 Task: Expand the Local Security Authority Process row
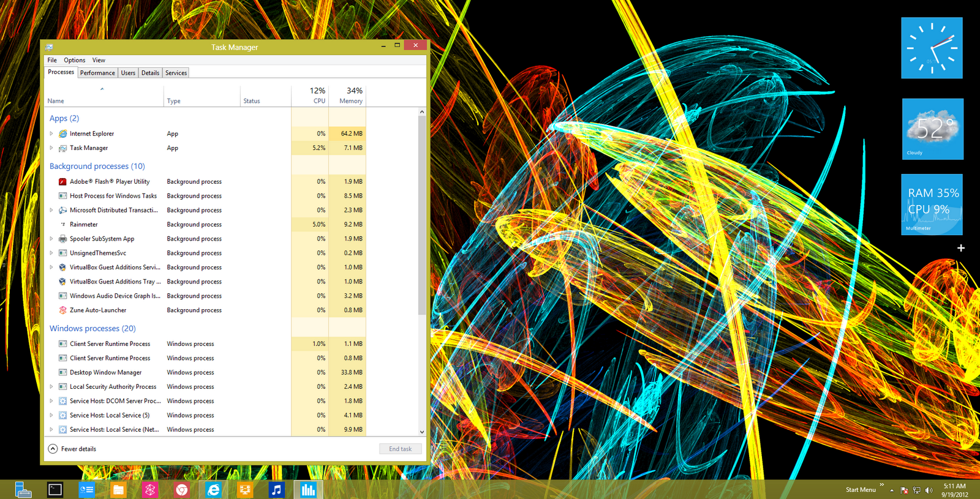click(51, 387)
